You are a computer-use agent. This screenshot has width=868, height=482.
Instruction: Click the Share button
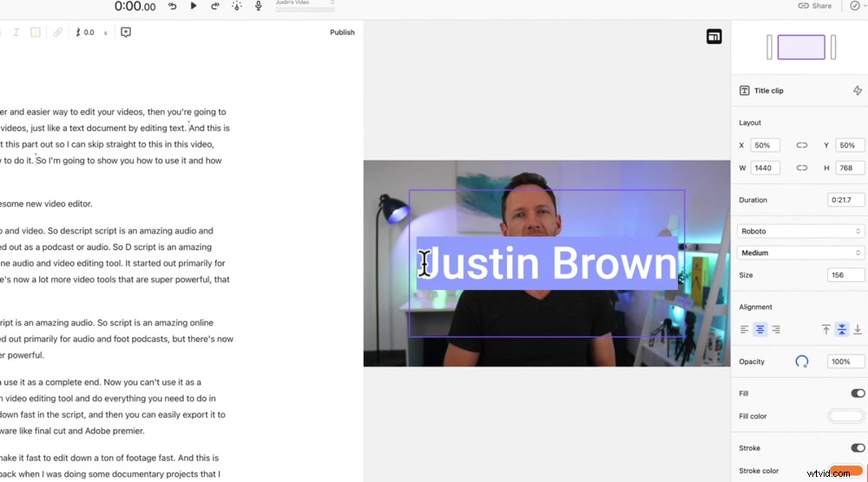(814, 5)
